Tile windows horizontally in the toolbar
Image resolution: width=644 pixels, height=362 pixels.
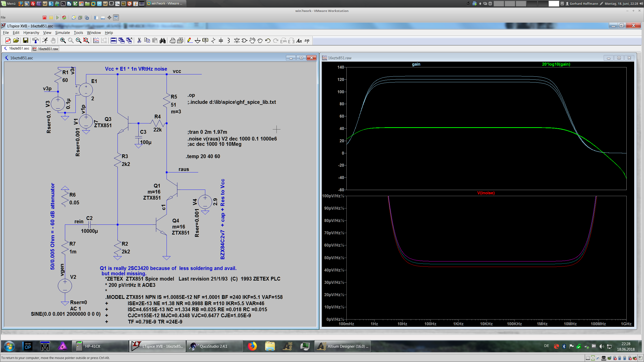coord(113,40)
